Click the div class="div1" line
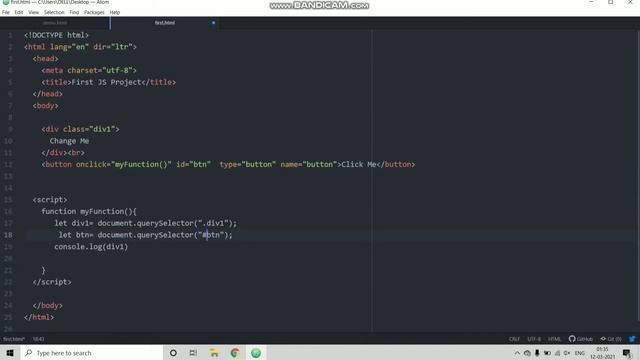 tap(80, 129)
